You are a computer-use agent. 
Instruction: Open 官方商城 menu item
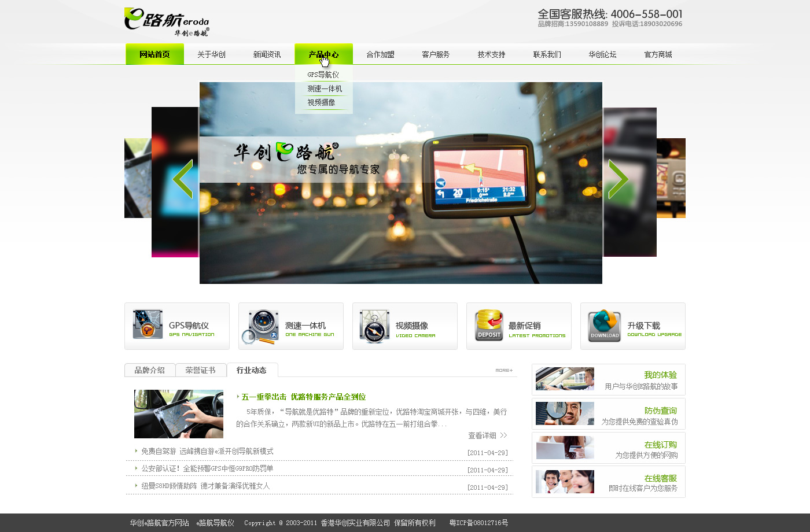point(658,54)
